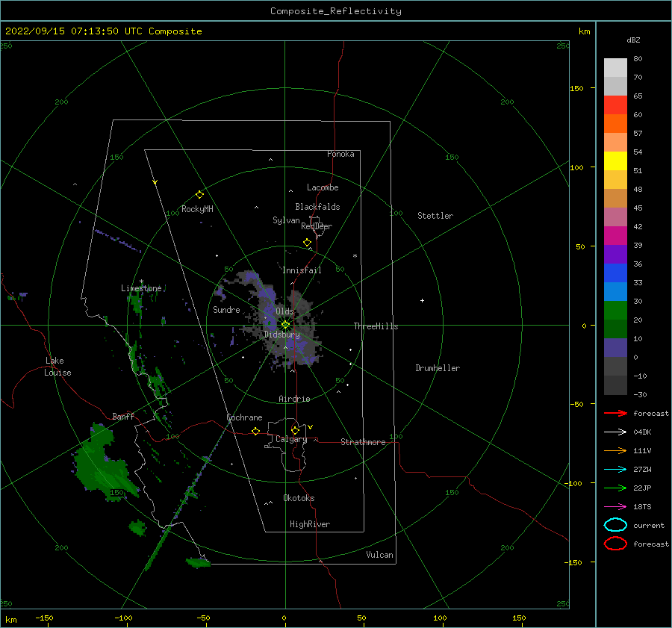Click the RockyMH label

click(197, 209)
